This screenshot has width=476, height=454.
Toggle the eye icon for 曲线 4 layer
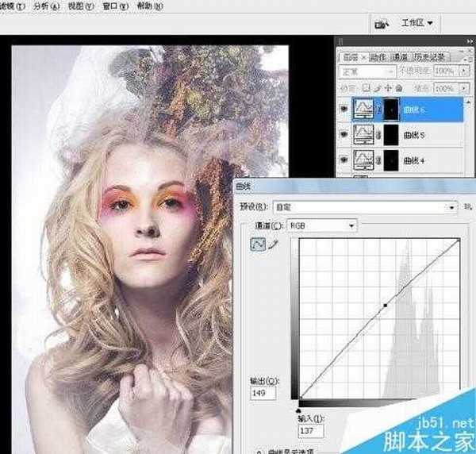[344, 161]
